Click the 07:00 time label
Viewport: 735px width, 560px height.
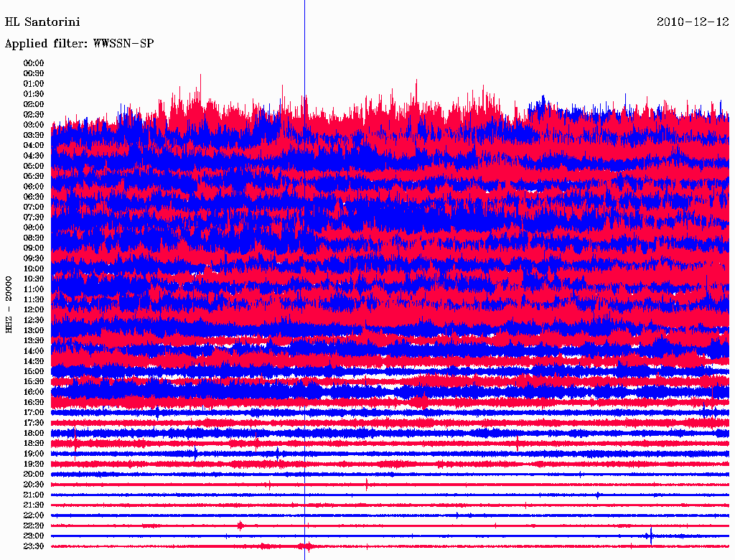(34, 207)
